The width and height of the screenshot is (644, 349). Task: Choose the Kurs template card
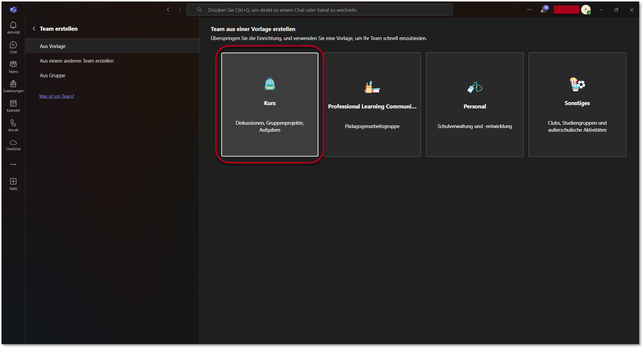click(x=270, y=104)
